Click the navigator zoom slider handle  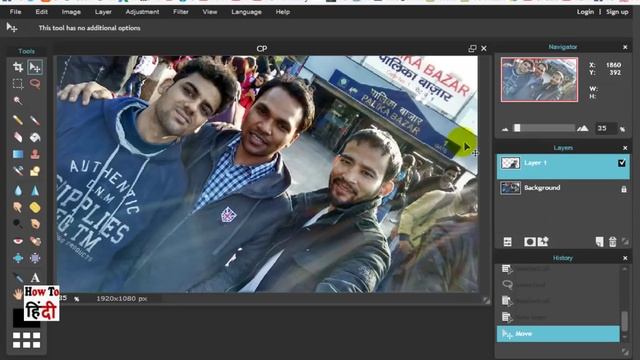click(517, 128)
